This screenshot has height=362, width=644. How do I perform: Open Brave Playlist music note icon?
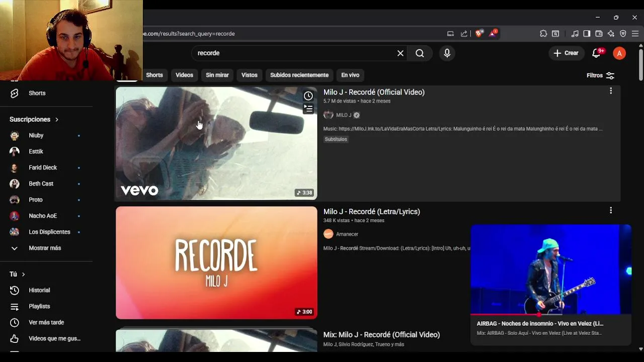(575, 34)
